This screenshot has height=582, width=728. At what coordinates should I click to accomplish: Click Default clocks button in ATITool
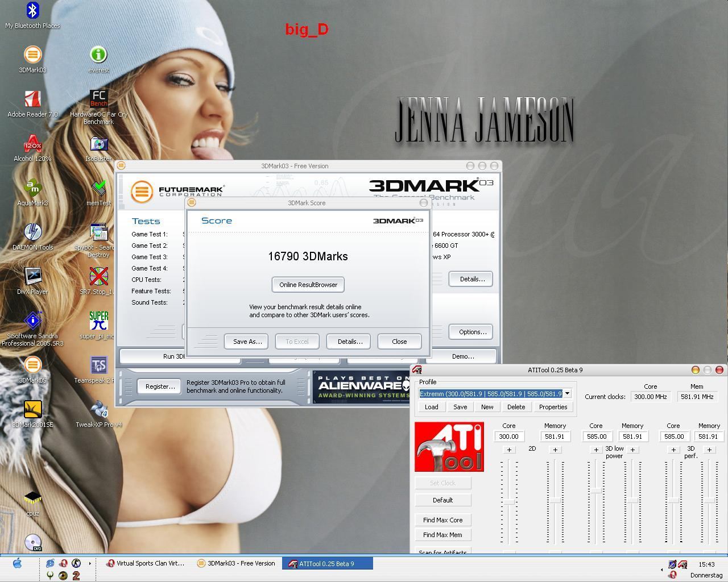coord(442,500)
